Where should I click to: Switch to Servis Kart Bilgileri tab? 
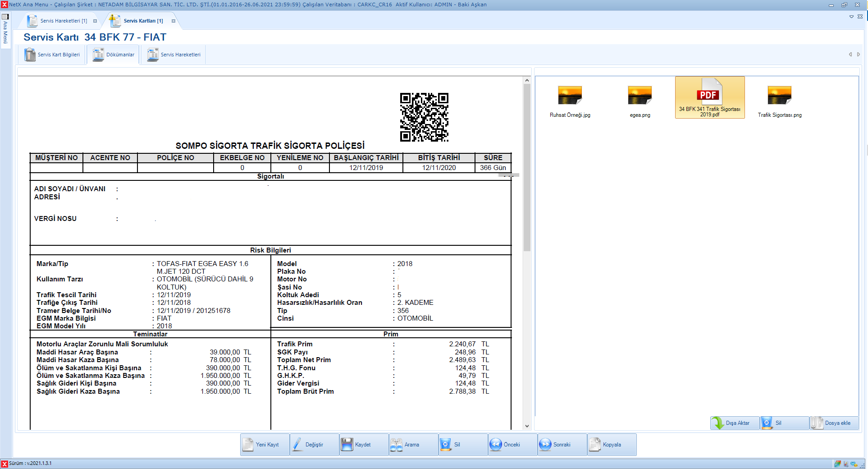click(54, 55)
